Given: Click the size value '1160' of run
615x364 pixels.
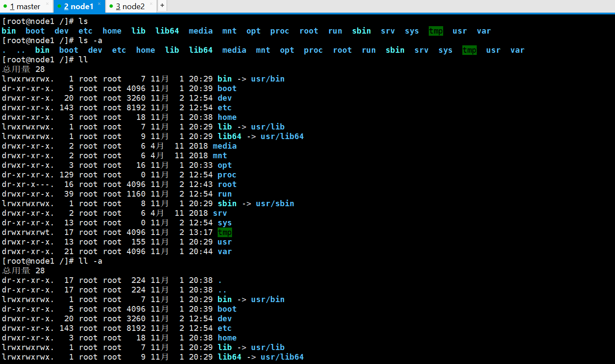Looking at the screenshot, I should (136, 194).
